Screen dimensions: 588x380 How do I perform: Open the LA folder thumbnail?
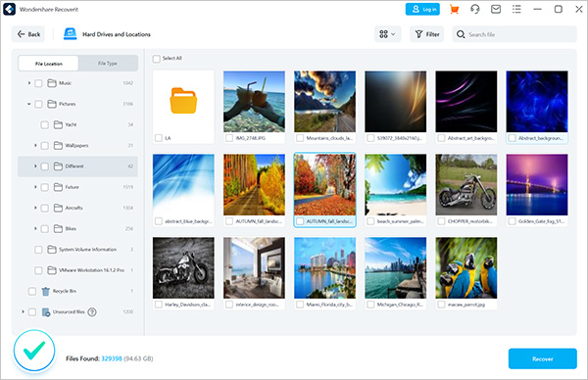point(183,101)
